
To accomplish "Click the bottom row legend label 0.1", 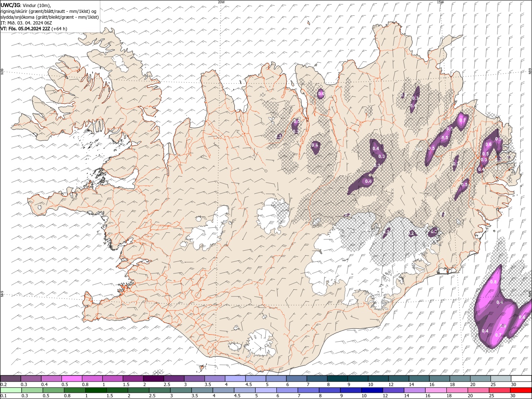I will click(x=3, y=396).
